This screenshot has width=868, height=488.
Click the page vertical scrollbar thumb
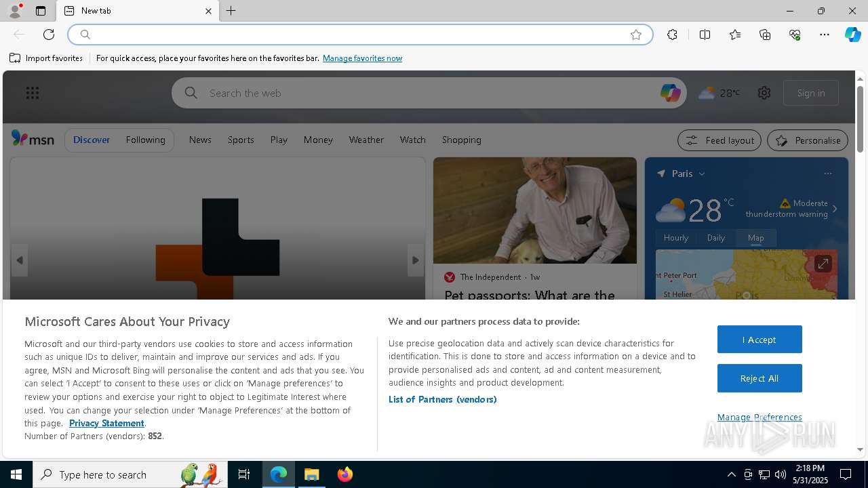tap(860, 119)
